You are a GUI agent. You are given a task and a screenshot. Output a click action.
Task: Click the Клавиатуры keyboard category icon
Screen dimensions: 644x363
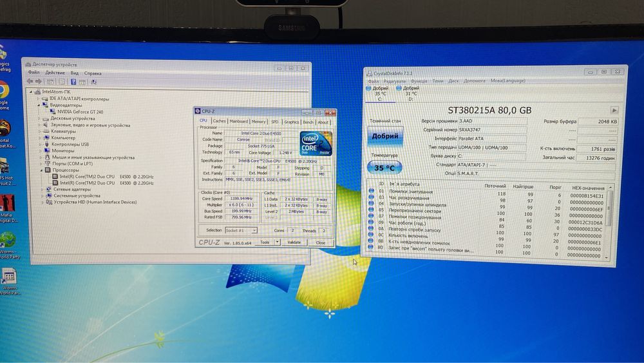tap(46, 131)
